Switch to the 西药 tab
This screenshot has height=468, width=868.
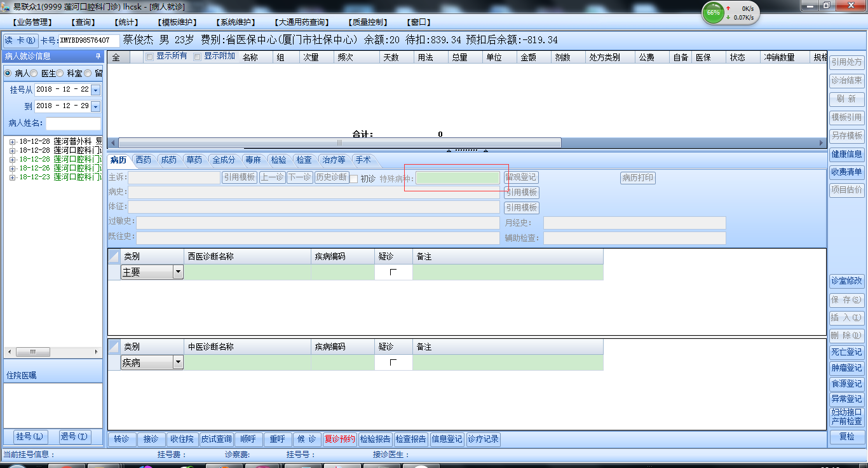(x=144, y=160)
